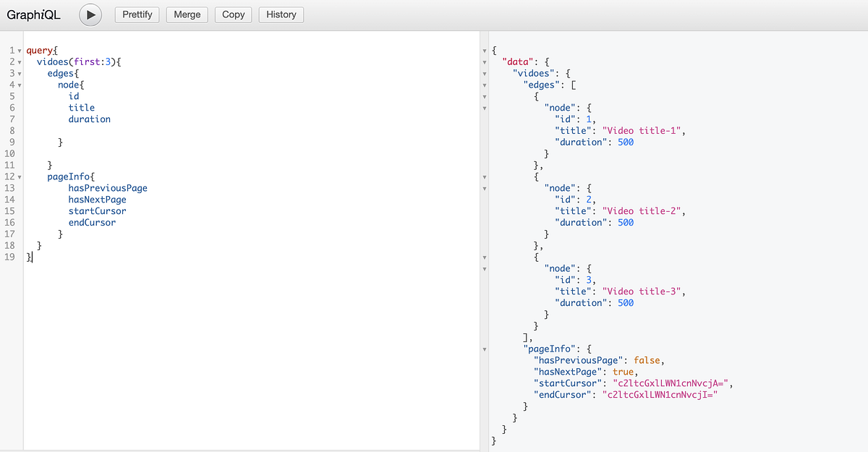Click the startCursor value in the results
This screenshot has height=452, width=868.
[x=671, y=383]
